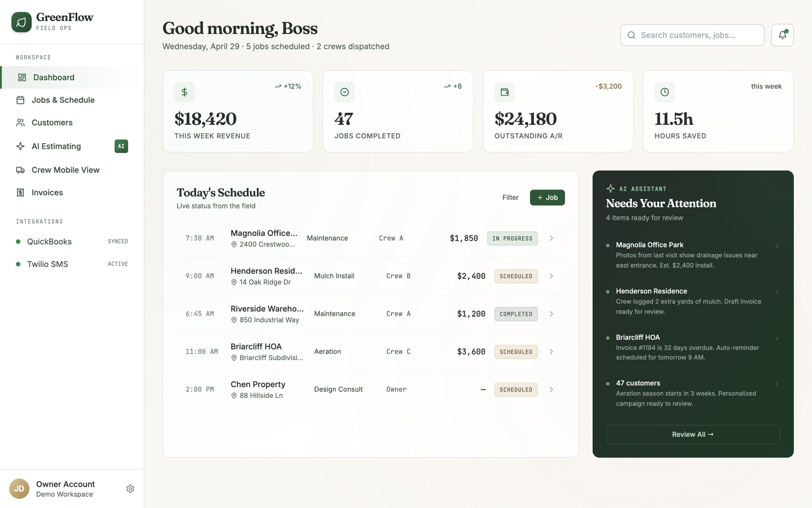This screenshot has height=508, width=812.
Task: Expand Magnolia Office schedule row chevron
Action: click(551, 238)
